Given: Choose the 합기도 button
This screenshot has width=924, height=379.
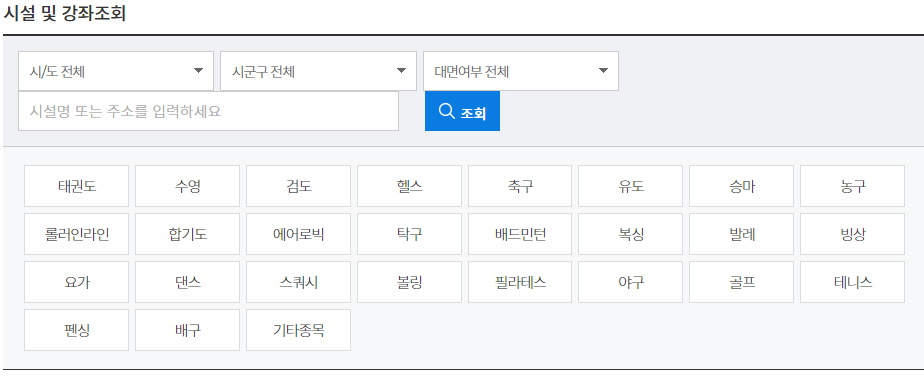Looking at the screenshot, I should tap(187, 234).
